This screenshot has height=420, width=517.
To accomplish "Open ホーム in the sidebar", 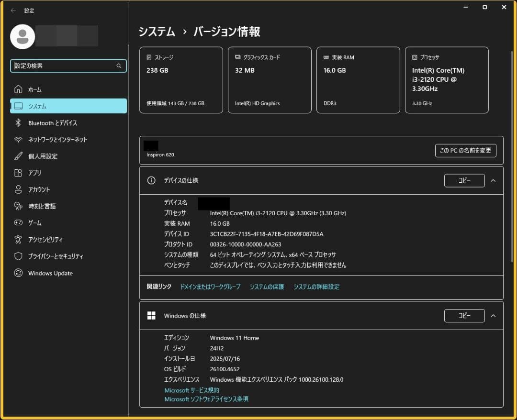I will tap(68, 89).
